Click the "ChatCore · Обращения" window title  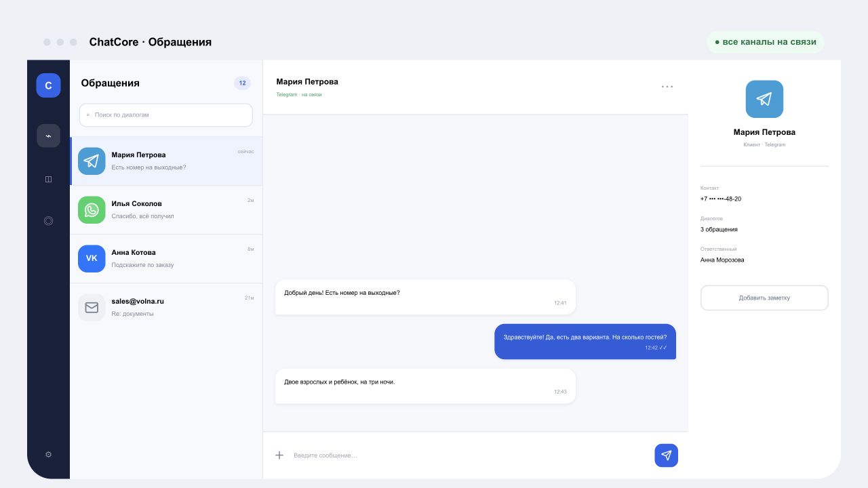pos(151,42)
